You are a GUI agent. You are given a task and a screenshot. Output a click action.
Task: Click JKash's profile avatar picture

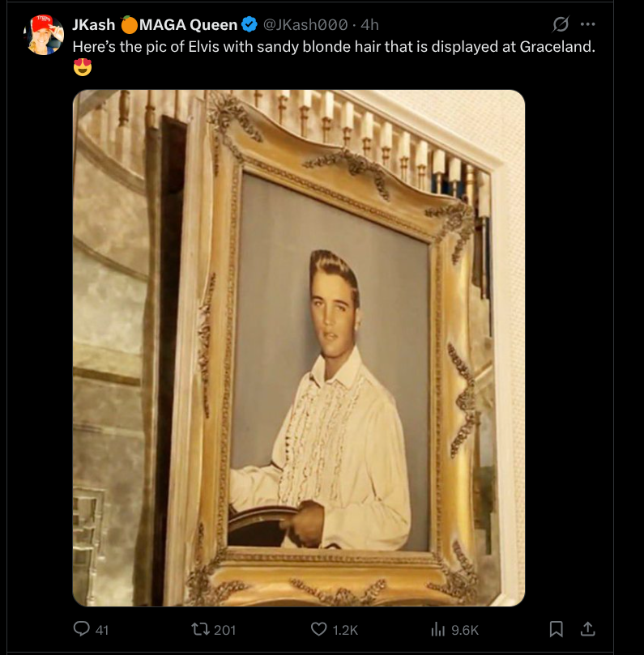[45, 35]
